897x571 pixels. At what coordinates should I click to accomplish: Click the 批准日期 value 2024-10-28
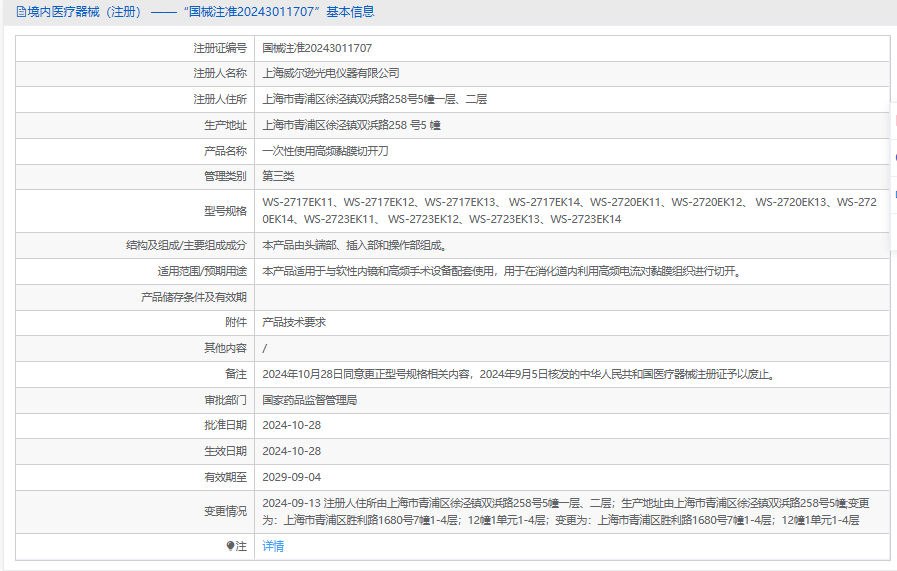(x=291, y=425)
